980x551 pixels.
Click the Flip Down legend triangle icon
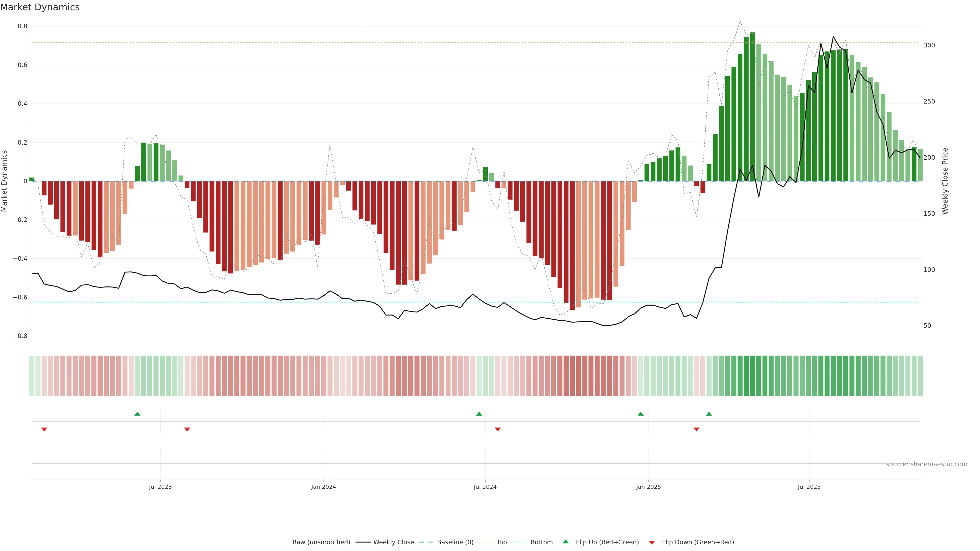pos(652,543)
